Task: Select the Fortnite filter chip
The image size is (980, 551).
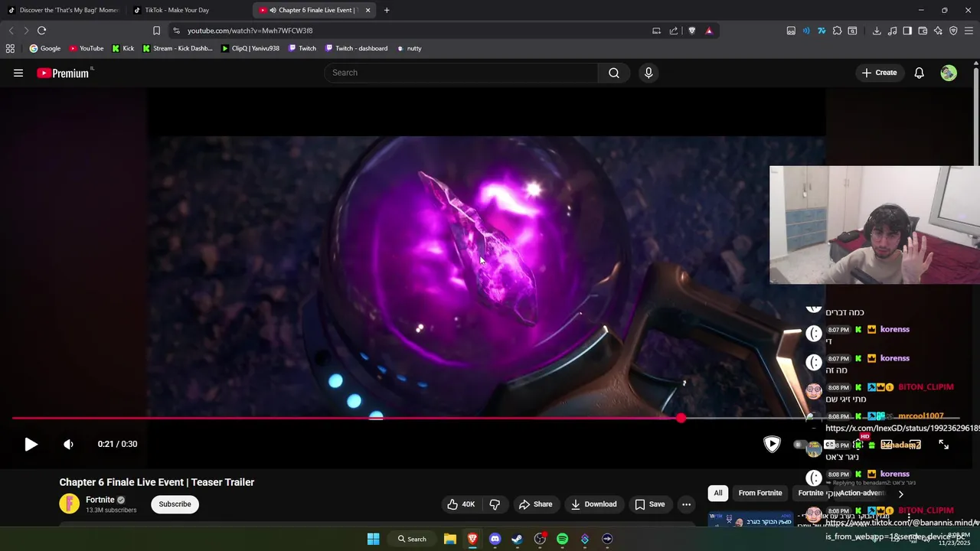Action: point(810,493)
